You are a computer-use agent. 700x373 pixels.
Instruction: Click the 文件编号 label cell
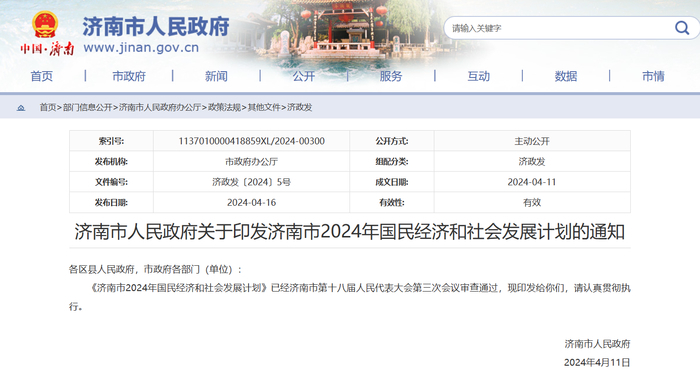(x=111, y=182)
